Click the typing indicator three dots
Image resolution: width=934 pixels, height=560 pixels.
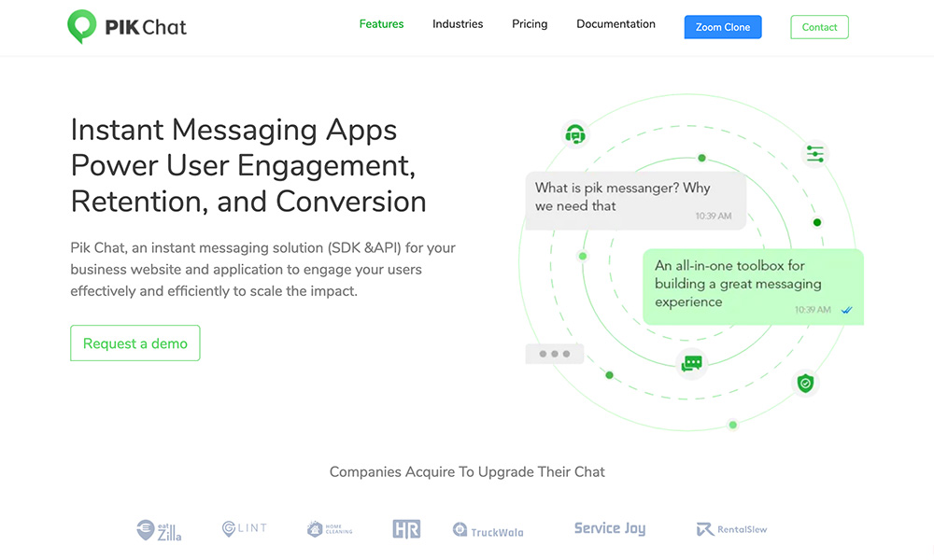click(554, 354)
